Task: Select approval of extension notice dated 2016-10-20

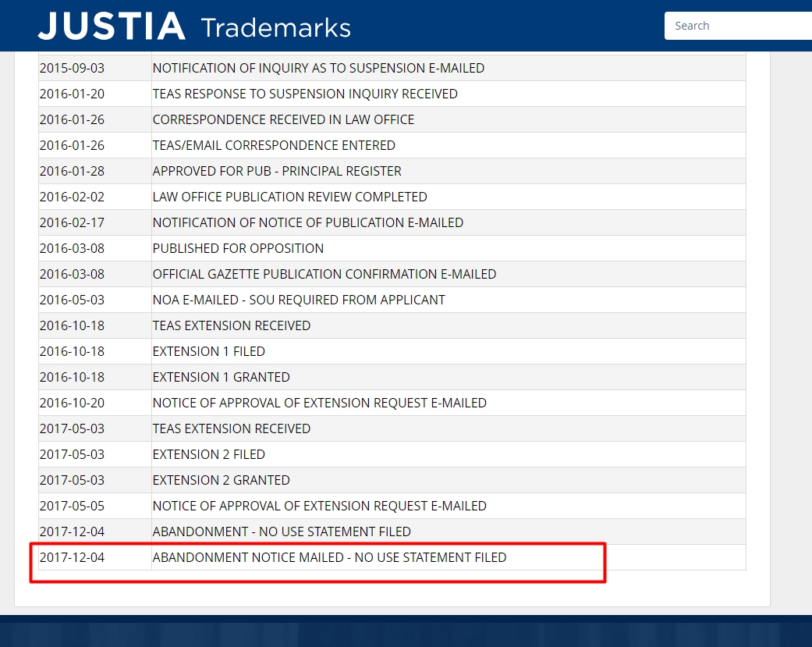Action: pos(320,403)
